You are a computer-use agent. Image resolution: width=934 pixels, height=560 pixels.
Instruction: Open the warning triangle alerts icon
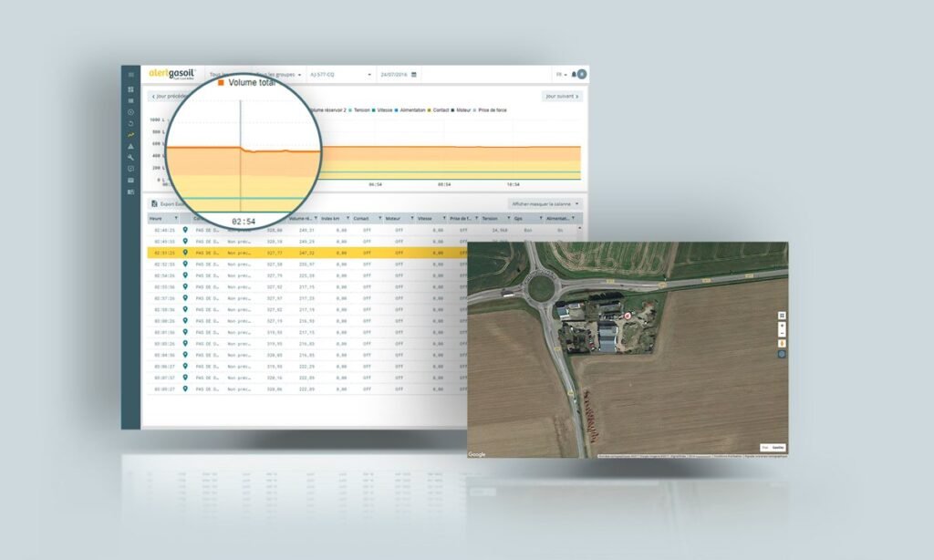point(131,146)
